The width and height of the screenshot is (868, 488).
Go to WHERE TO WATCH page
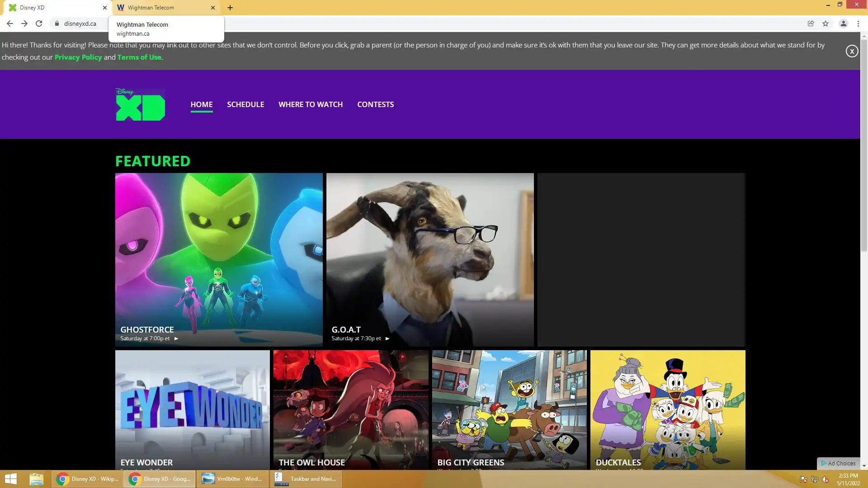(x=311, y=104)
